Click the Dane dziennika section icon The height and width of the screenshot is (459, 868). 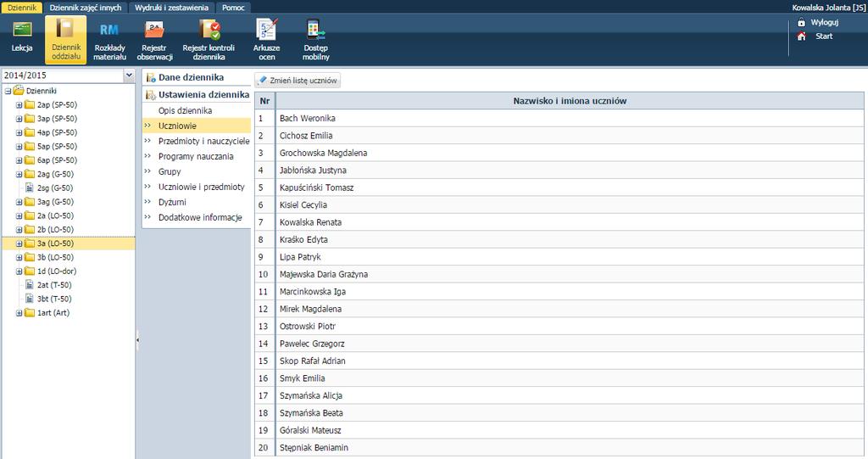[151, 77]
